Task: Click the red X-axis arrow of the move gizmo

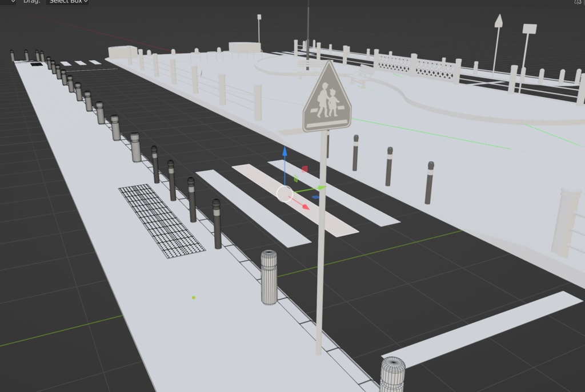Action: click(x=304, y=206)
